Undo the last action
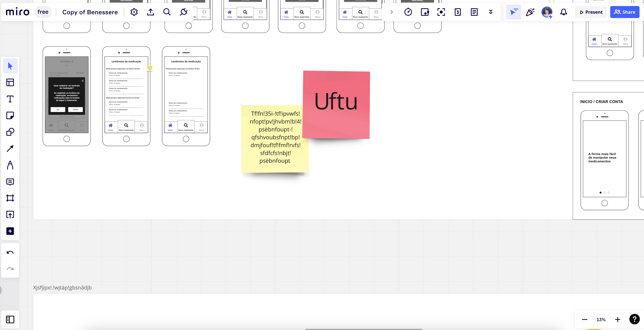This screenshot has width=644, height=330. click(10, 252)
